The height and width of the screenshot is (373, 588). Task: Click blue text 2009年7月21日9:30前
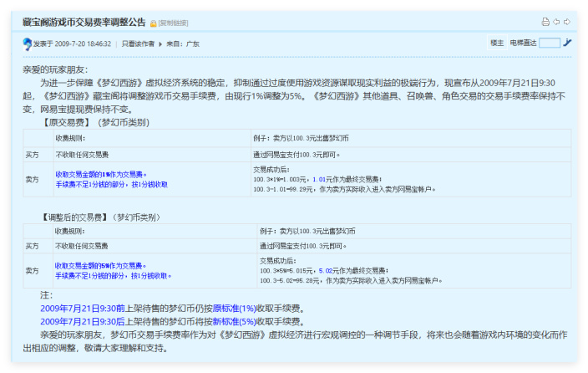[x=83, y=309]
